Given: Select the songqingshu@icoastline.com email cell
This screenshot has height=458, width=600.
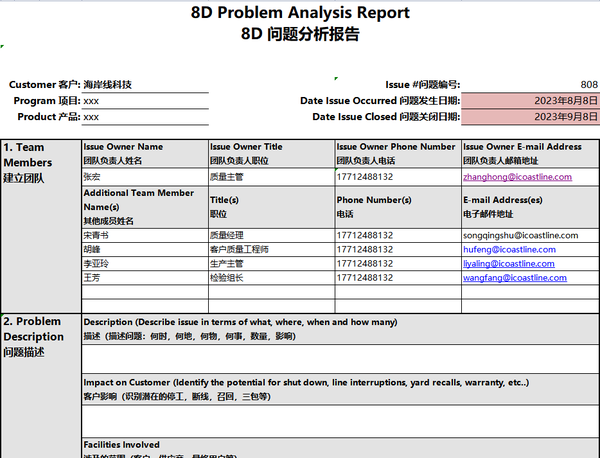Looking at the screenshot, I should tap(530, 235).
